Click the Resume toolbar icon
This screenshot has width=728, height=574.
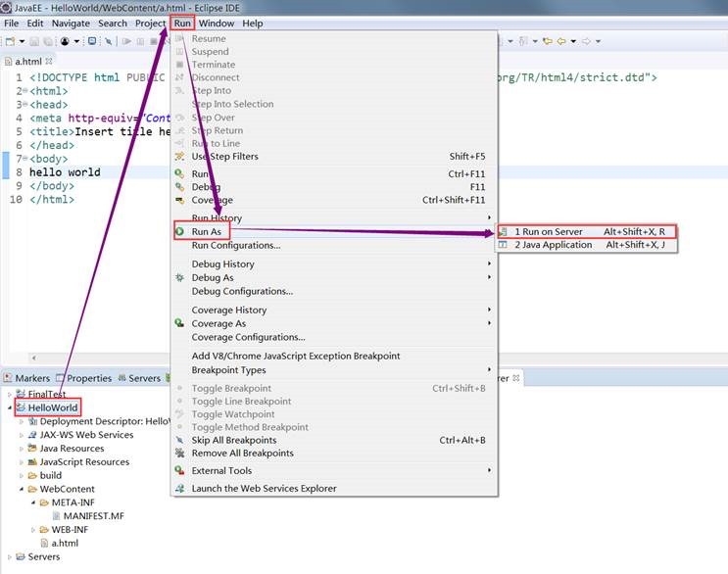(126, 41)
